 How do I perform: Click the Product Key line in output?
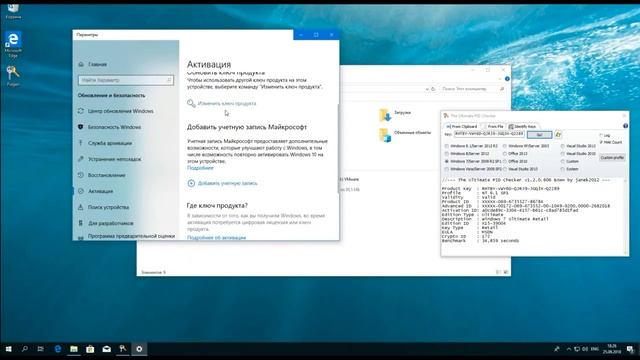pyautogui.click(x=500, y=189)
